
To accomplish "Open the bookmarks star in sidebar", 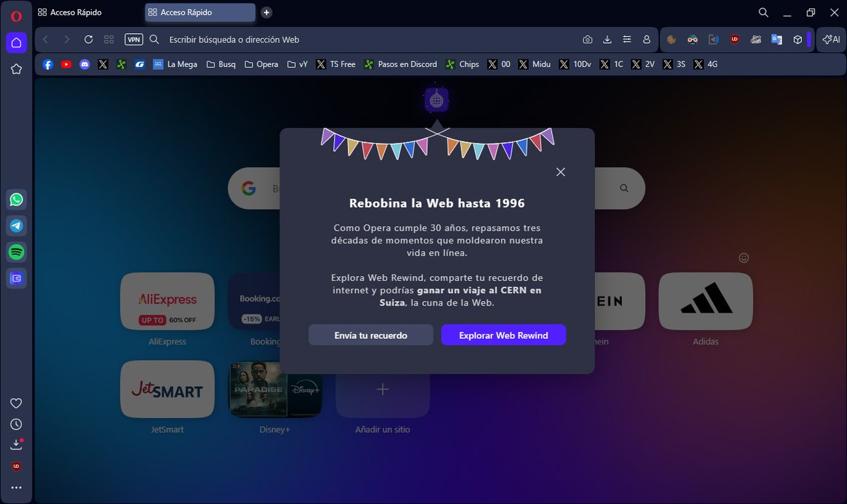I will click(x=16, y=69).
